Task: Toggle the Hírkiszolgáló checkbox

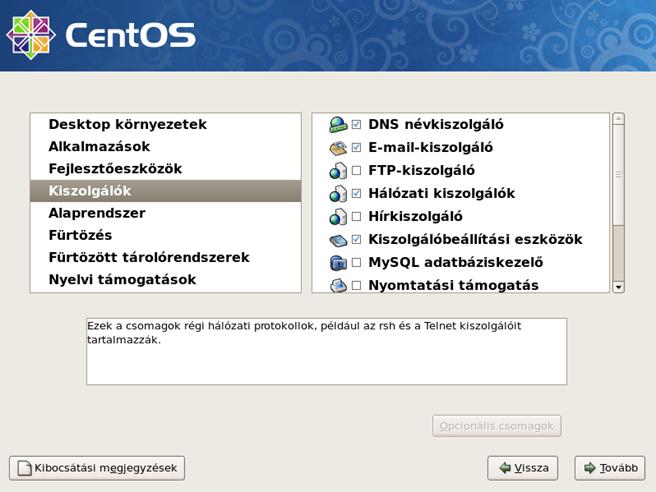Action: coord(356,217)
